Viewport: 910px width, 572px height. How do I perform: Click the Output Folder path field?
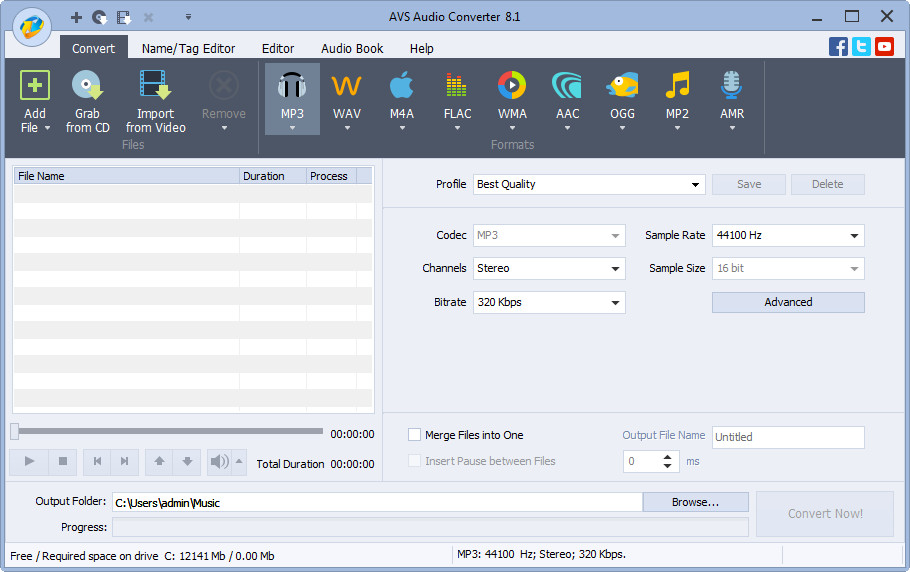click(377, 502)
